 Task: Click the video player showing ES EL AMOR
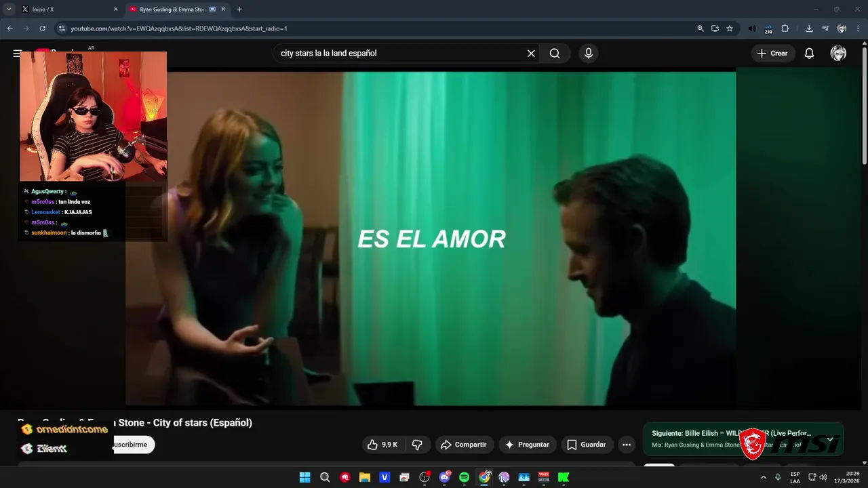[431, 239]
